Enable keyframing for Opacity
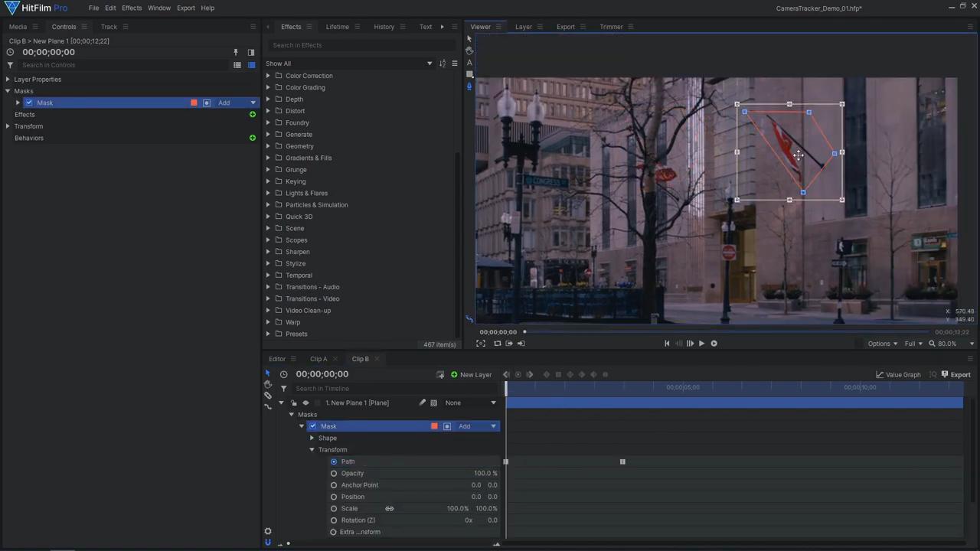Viewport: 980px width, 551px height. point(334,474)
